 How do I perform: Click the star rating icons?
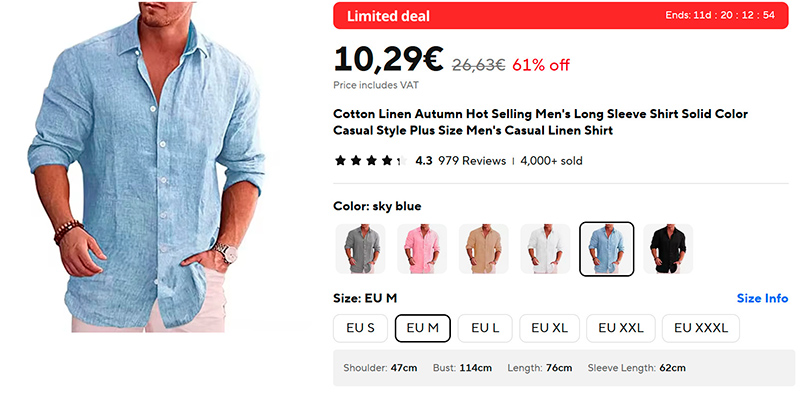[x=368, y=160]
